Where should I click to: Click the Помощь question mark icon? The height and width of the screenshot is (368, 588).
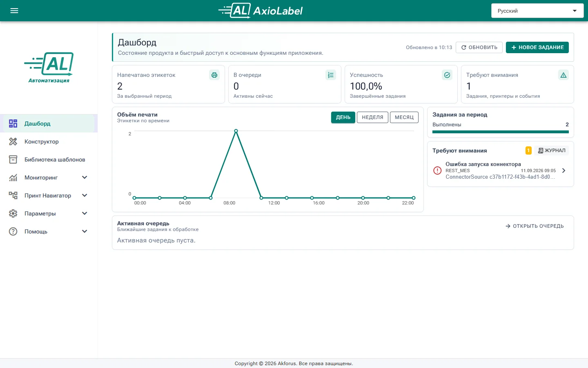(x=13, y=231)
